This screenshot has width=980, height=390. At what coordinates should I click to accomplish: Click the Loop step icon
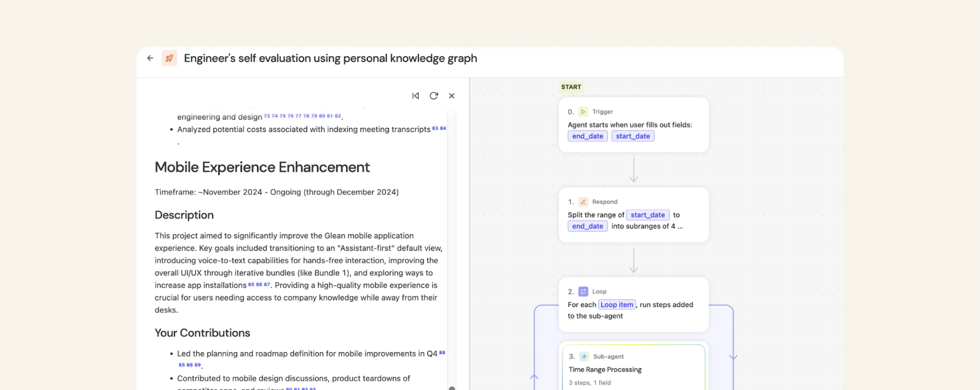pos(583,292)
